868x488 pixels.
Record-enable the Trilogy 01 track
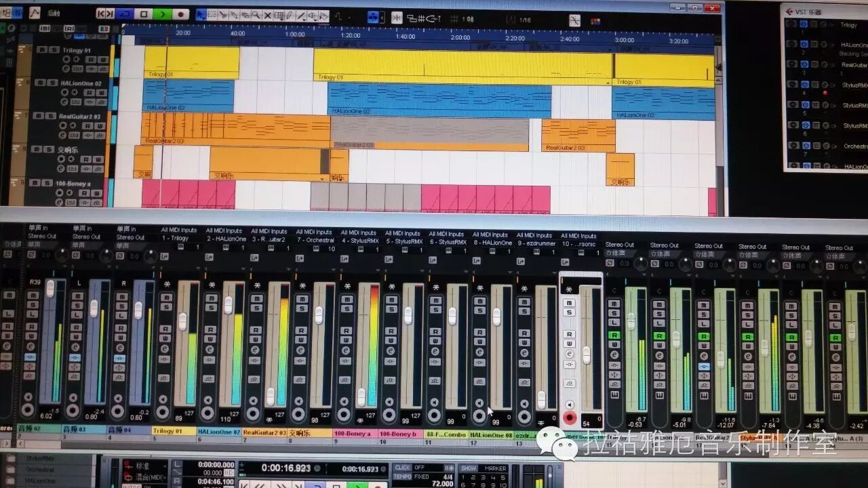[66, 59]
